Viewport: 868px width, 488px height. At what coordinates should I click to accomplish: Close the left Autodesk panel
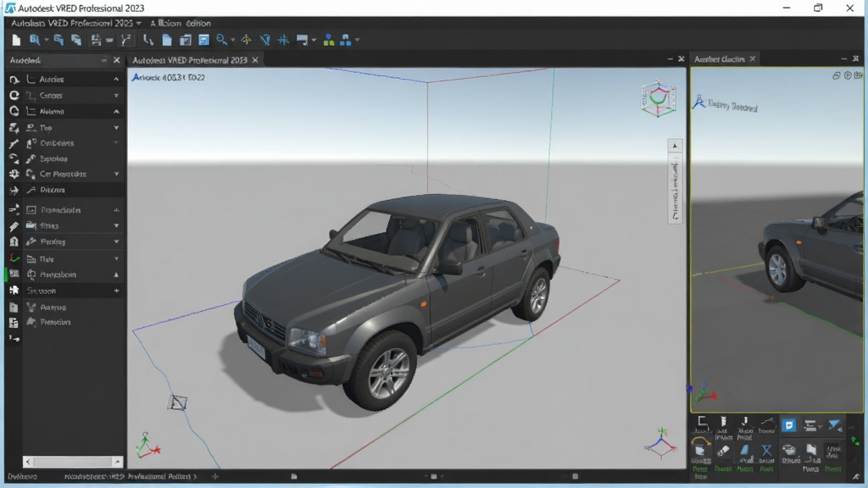[116, 60]
